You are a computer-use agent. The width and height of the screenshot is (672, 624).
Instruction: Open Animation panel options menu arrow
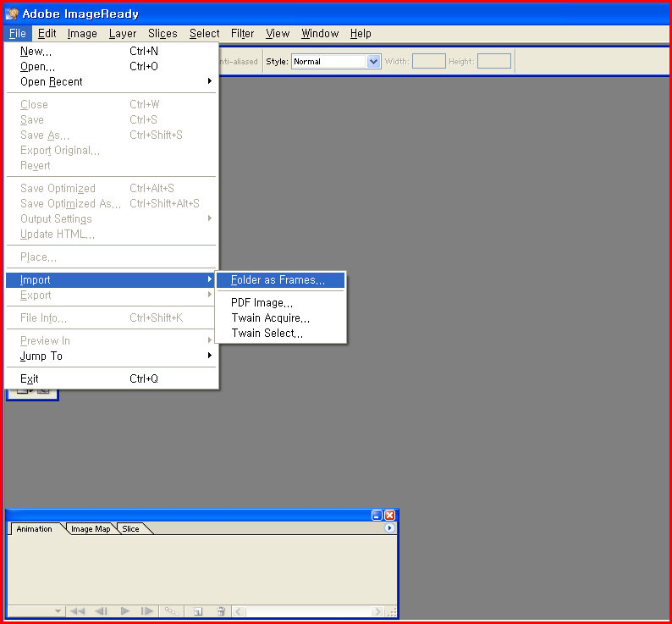coord(389,528)
